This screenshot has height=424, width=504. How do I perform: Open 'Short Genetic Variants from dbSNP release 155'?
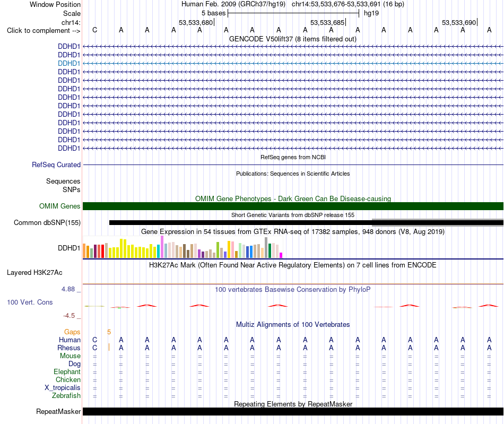point(293,215)
